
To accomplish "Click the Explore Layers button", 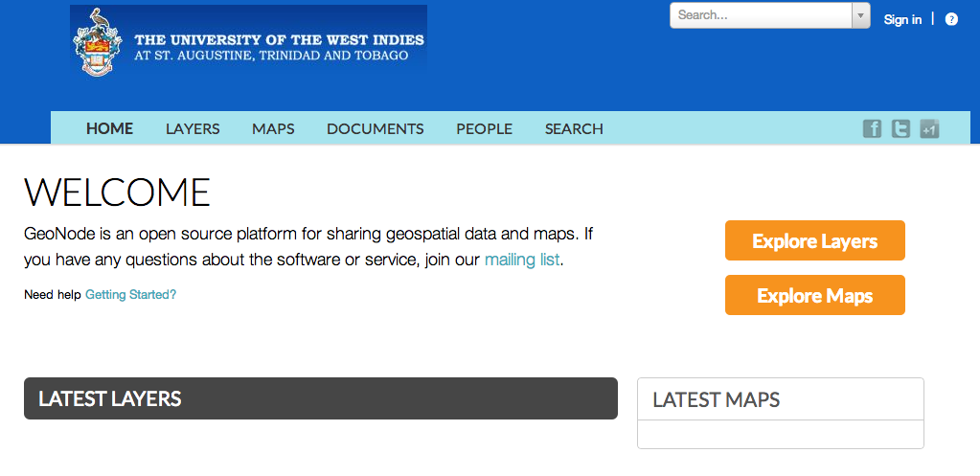I will coord(815,240).
